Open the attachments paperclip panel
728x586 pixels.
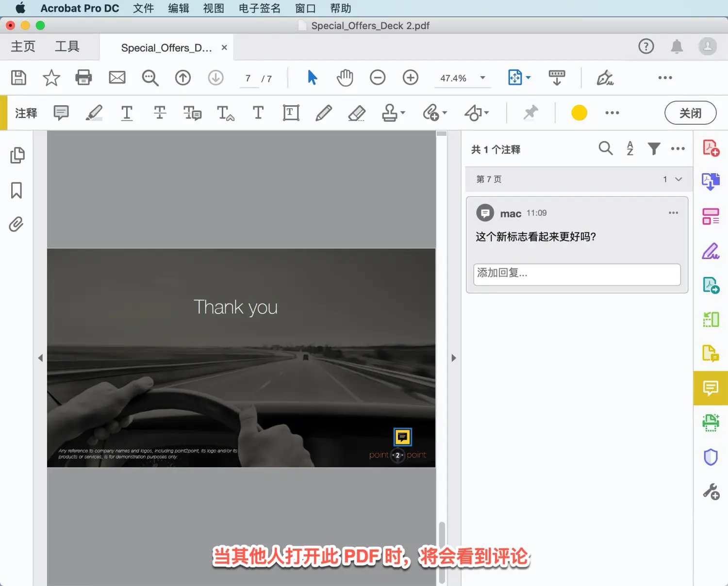click(x=17, y=224)
